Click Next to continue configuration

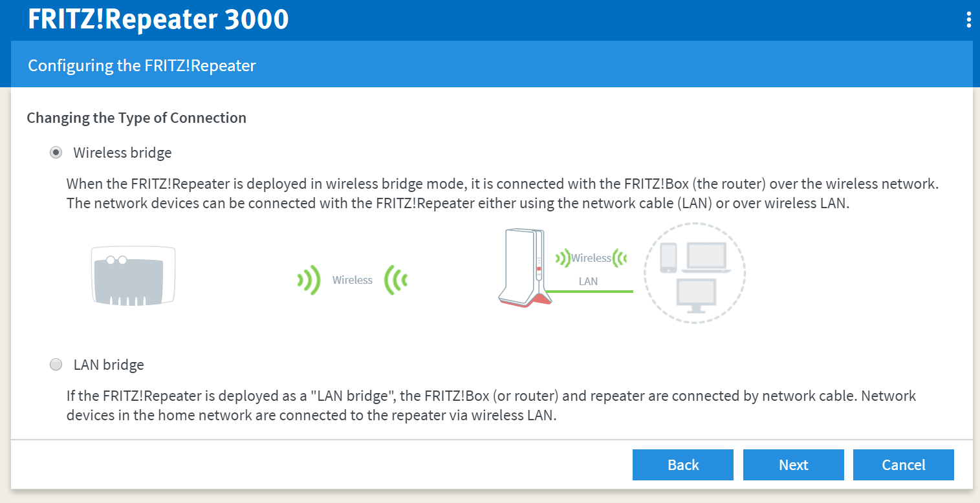794,465
